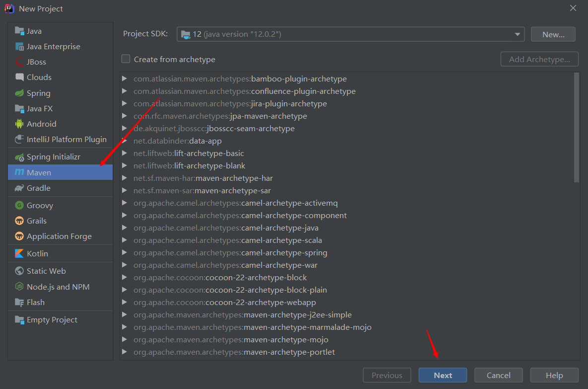Expand jpa-maven-archetype entry
Image resolution: width=588 pixels, height=389 pixels.
[125, 116]
